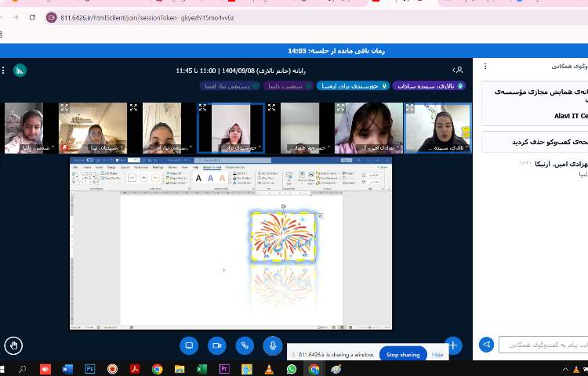The image size is (588, 376).
Task: Select the fireworks picture in the document
Action: click(283, 236)
